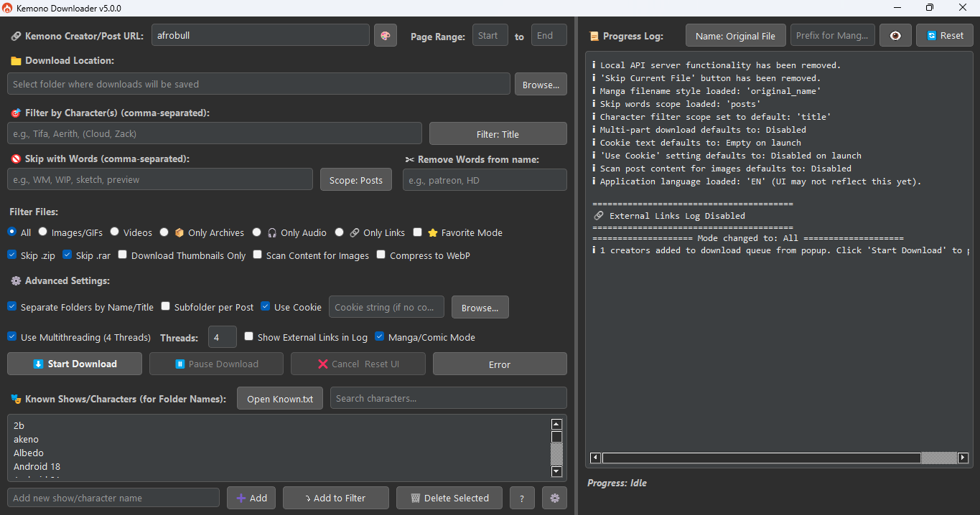The image size is (980, 515).
Task: Click the palette icon next to URL field
Action: (386, 35)
